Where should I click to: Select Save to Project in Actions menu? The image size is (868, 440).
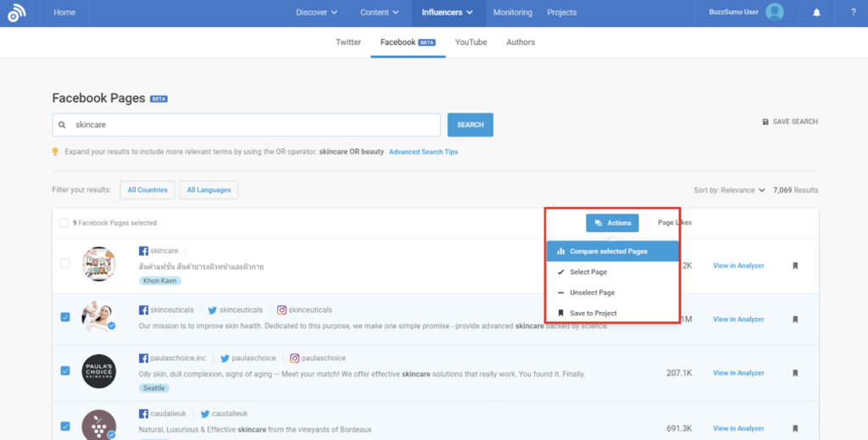pyautogui.click(x=593, y=313)
